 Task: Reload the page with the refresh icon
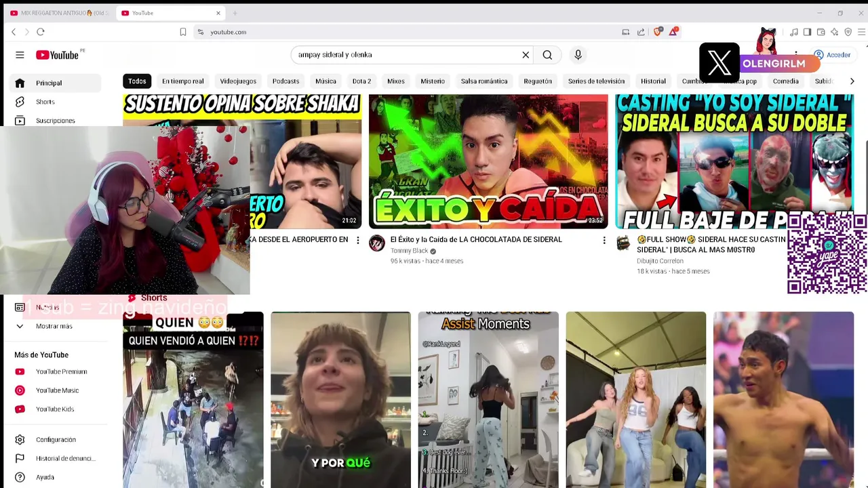pos(41,32)
